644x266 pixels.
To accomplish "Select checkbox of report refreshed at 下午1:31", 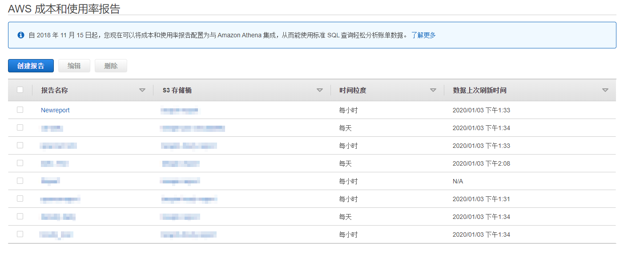I will click(x=20, y=199).
